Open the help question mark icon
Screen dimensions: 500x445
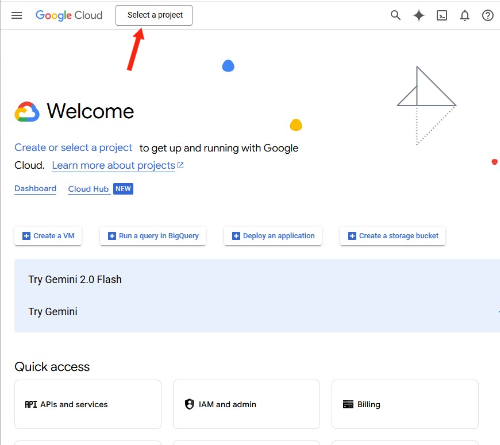pos(487,15)
